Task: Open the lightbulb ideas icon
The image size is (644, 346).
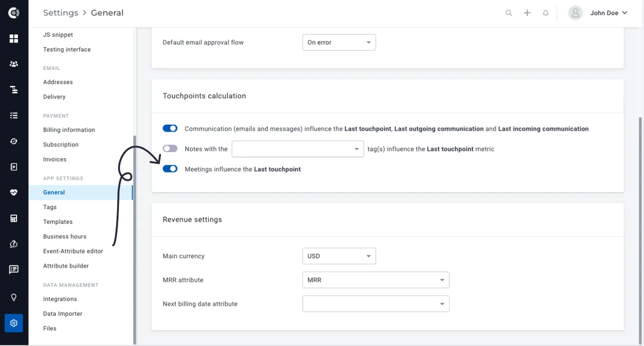Action: coord(14,297)
